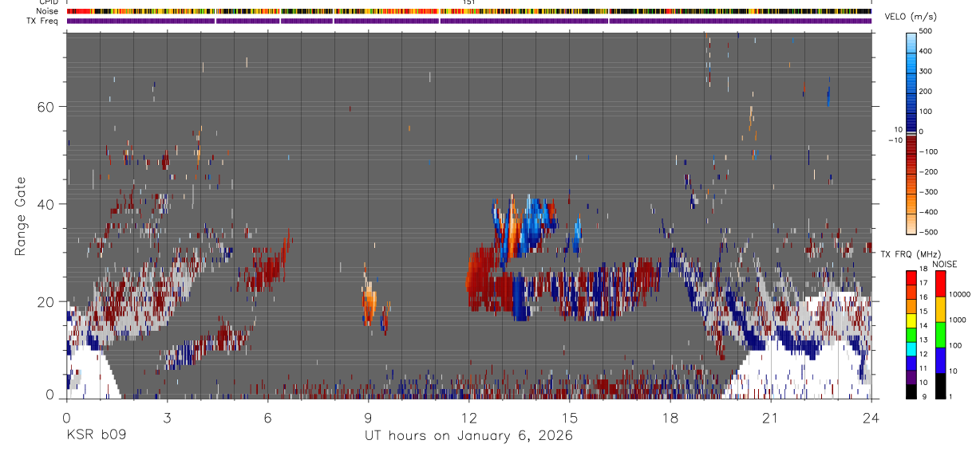Click the 12 MHz tick on TX FRQ scale

pos(924,353)
